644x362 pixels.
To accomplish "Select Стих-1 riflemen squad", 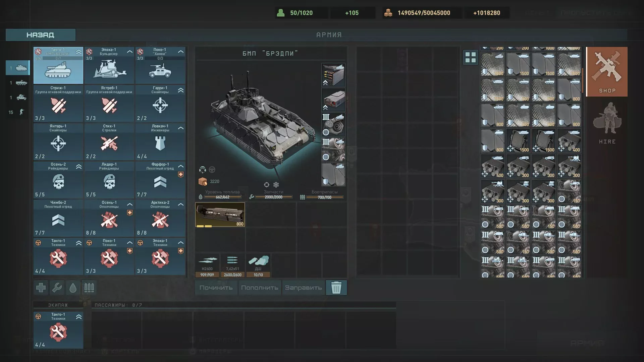I will click(x=109, y=142).
